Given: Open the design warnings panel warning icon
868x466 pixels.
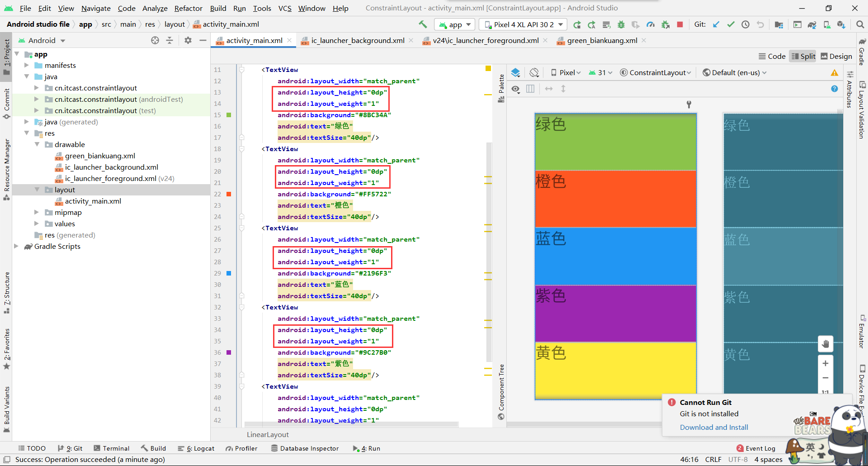Looking at the screenshot, I should tap(834, 72).
